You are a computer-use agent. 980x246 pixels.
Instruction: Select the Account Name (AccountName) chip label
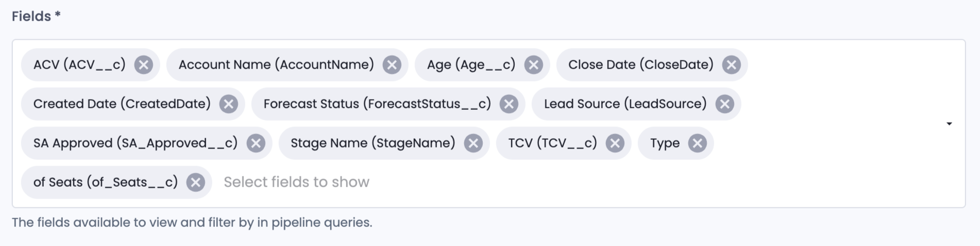(x=276, y=65)
